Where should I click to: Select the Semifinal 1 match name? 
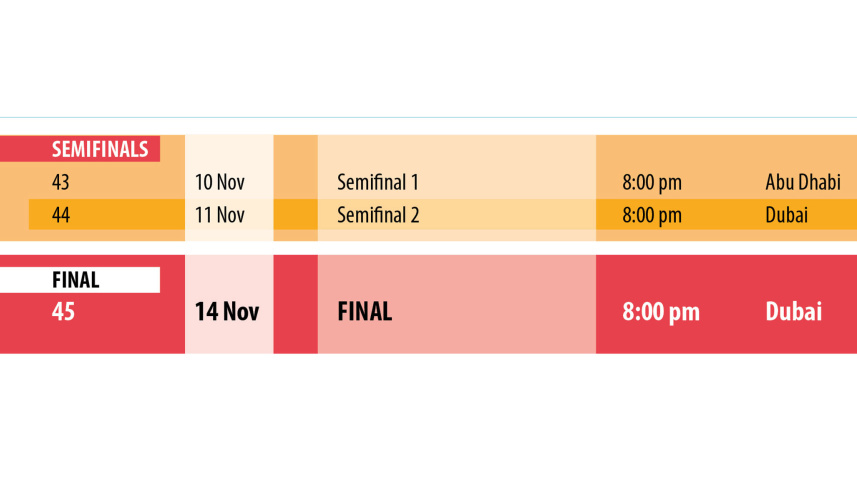377,183
